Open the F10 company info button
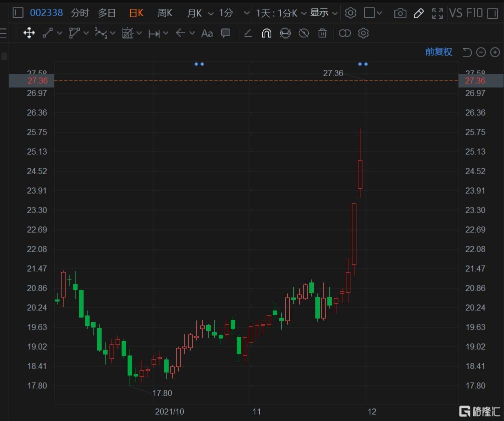504x421 pixels. [x=474, y=13]
